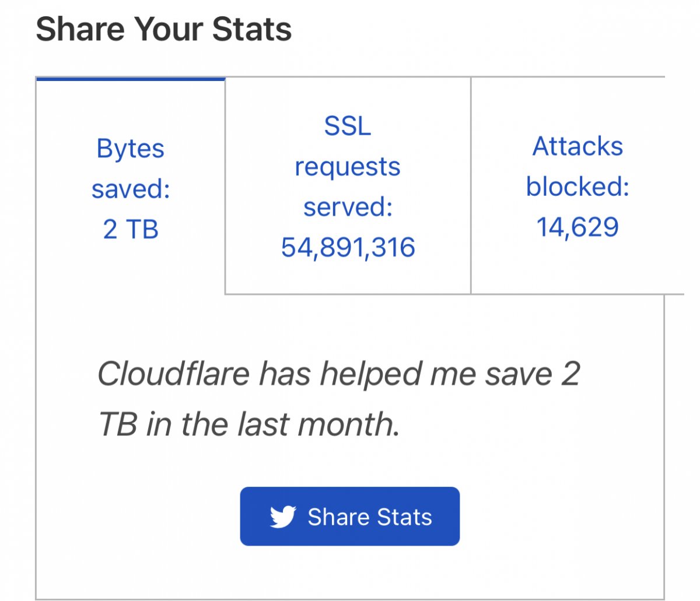
Task: Click the Twitter bird icon
Action: (x=283, y=517)
